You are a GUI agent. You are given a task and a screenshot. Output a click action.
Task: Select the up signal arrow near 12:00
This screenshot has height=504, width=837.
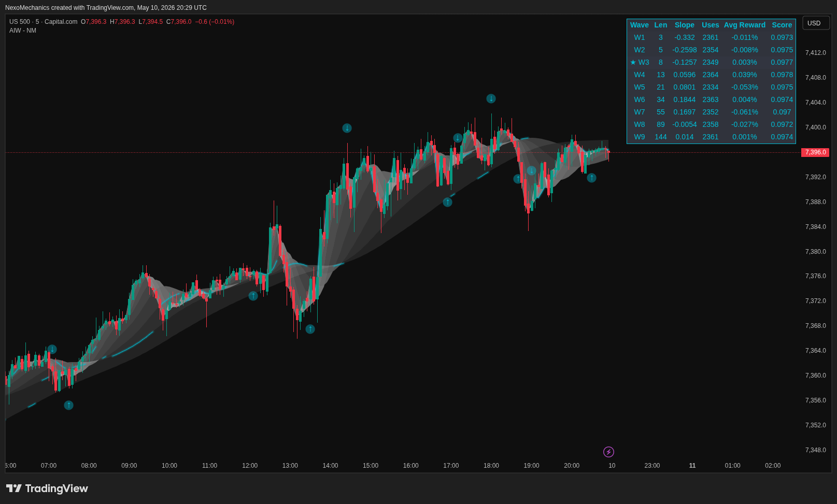coord(253,296)
